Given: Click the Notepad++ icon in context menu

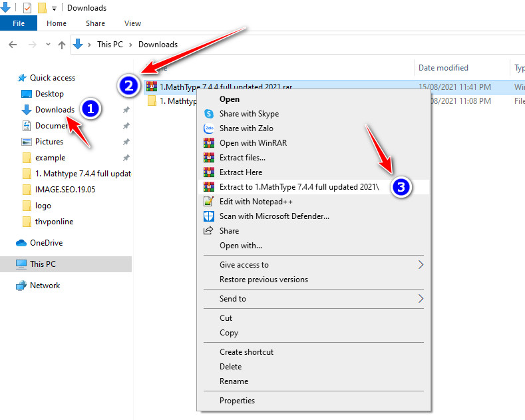Looking at the screenshot, I should click(208, 202).
